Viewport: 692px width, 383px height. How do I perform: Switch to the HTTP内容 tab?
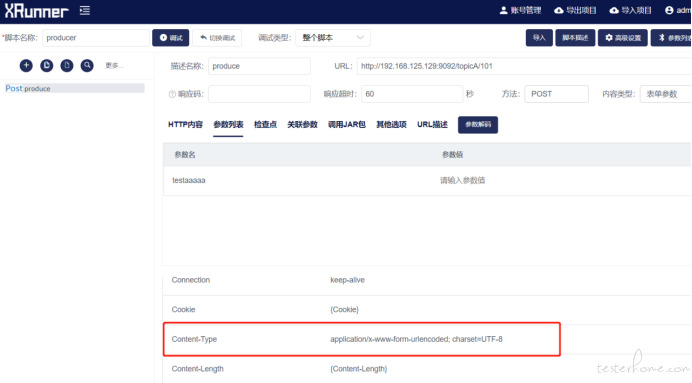[185, 124]
